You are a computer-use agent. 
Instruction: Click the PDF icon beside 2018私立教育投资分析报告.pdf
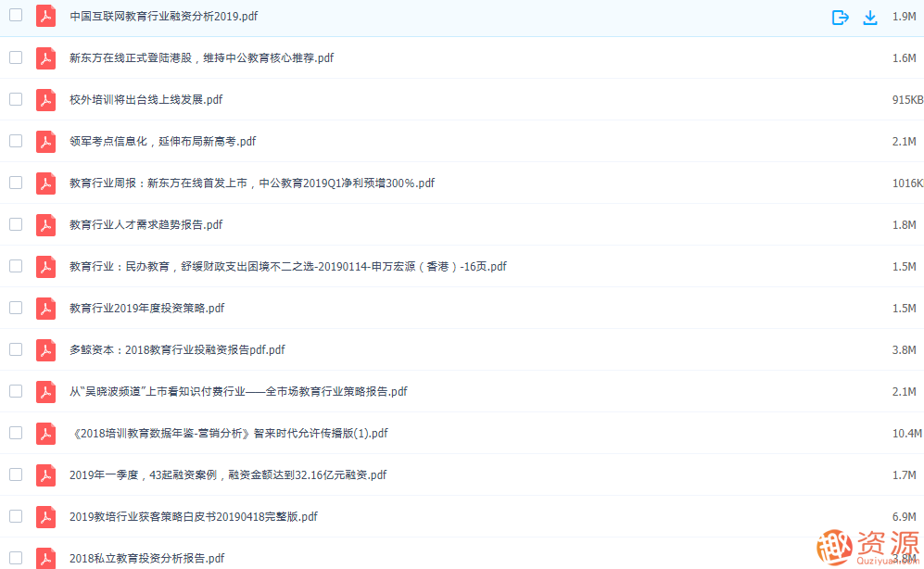(45, 558)
